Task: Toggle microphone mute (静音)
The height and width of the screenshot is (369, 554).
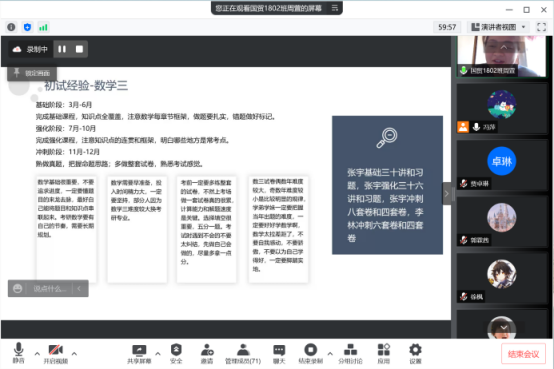Action: pyautogui.click(x=18, y=353)
